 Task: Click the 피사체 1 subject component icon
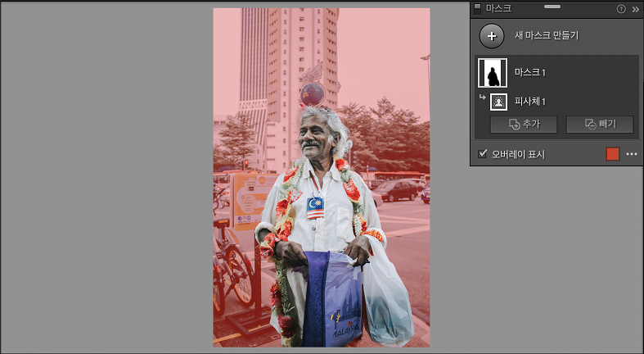[x=498, y=102]
